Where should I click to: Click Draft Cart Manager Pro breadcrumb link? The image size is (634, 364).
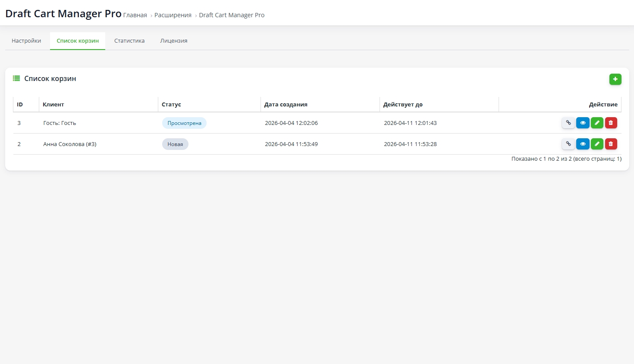232,15
